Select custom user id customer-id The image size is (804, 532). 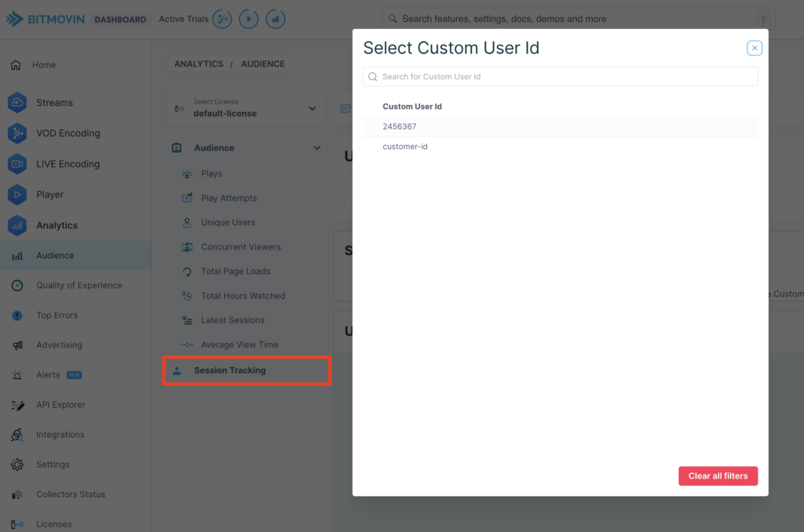tap(560, 147)
